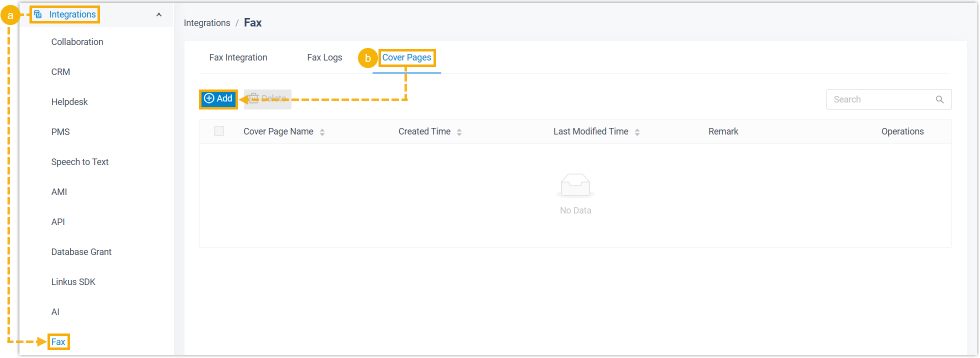Select the Cover Pages tab
Image resolution: width=980 pixels, height=358 pixels.
[406, 57]
